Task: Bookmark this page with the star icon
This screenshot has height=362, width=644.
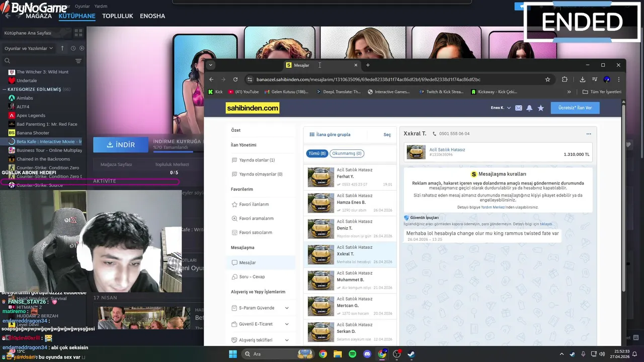Action: tap(547, 79)
